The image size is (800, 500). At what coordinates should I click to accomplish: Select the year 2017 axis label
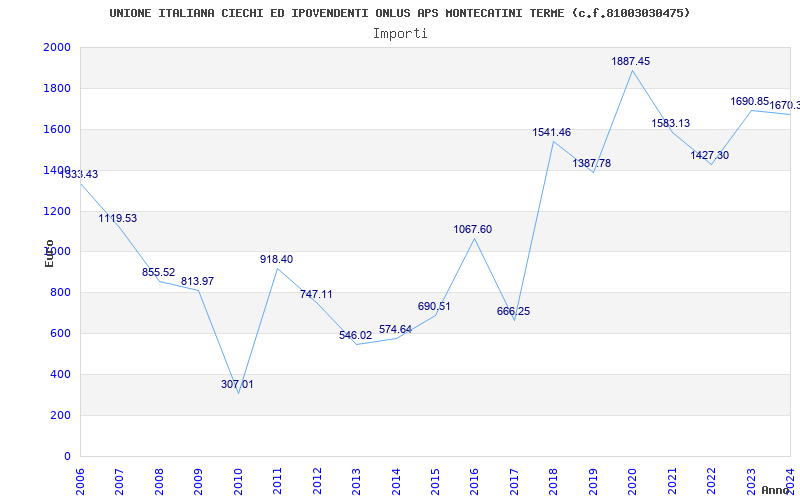click(514, 481)
